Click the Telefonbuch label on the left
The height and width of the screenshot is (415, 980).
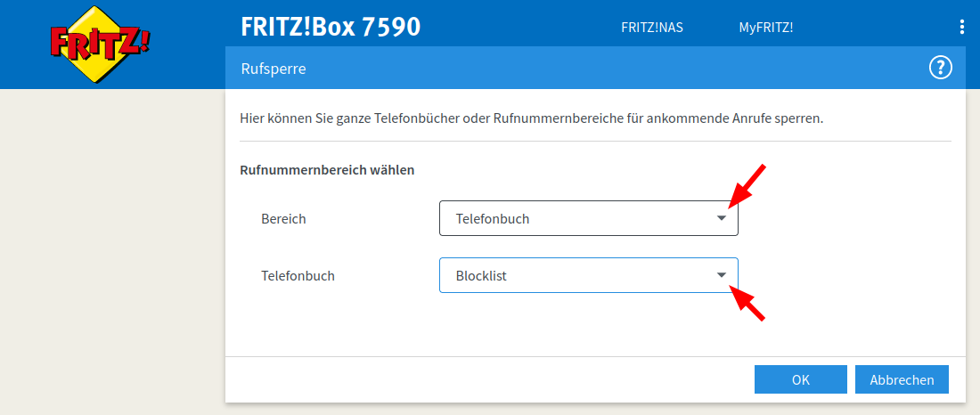pos(298,276)
